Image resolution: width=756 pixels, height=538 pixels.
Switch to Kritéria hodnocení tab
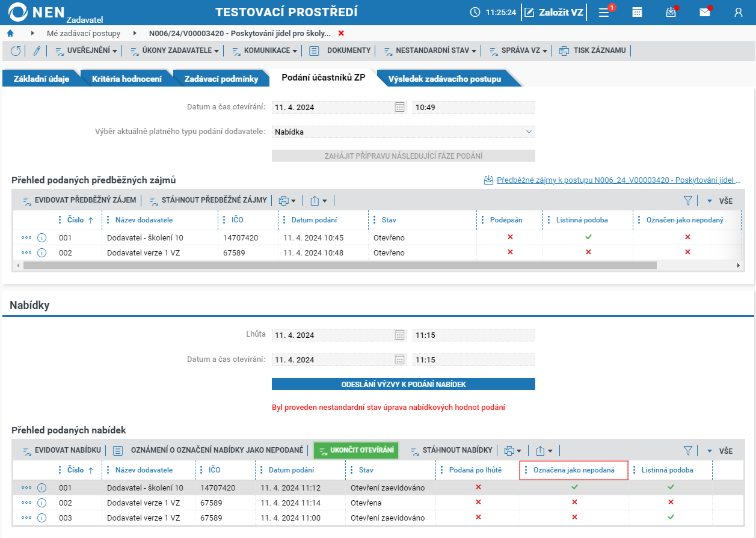pos(126,79)
